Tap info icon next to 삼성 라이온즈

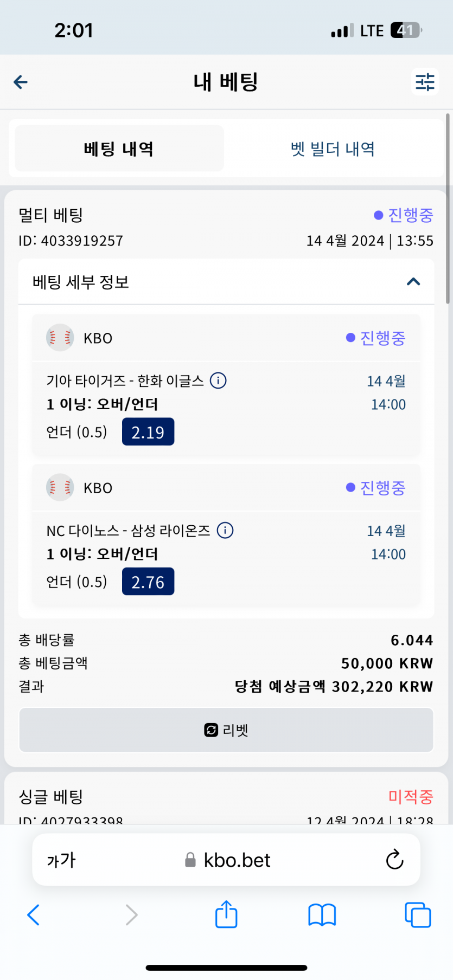click(x=225, y=530)
